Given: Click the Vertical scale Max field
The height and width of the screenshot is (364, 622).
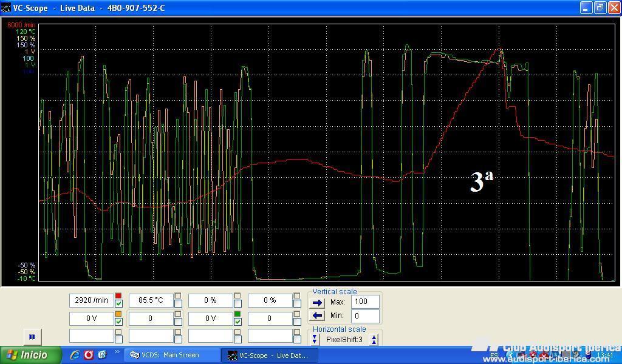Looking at the screenshot, I should tap(365, 302).
